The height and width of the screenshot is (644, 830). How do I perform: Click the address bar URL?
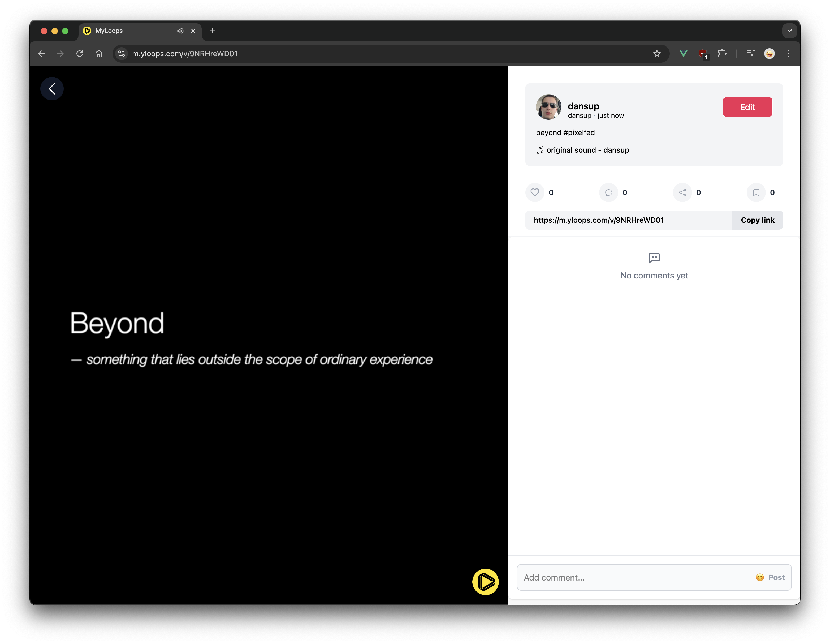(x=185, y=54)
